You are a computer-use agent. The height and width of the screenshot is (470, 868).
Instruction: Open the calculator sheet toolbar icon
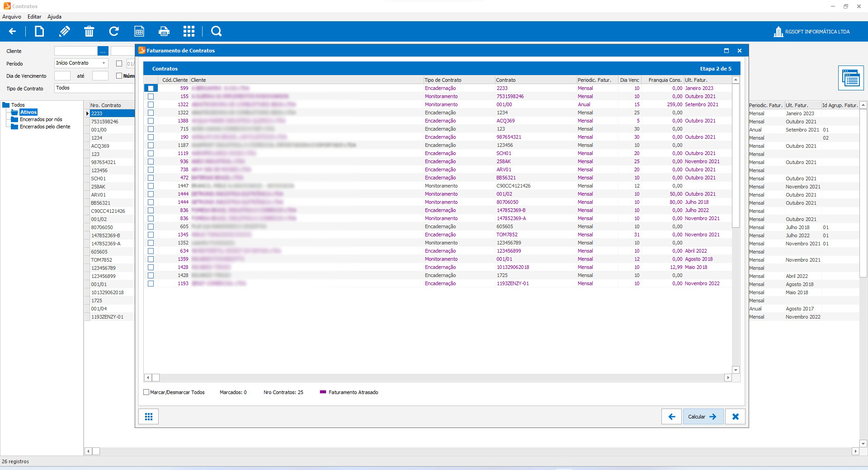pyautogui.click(x=139, y=31)
